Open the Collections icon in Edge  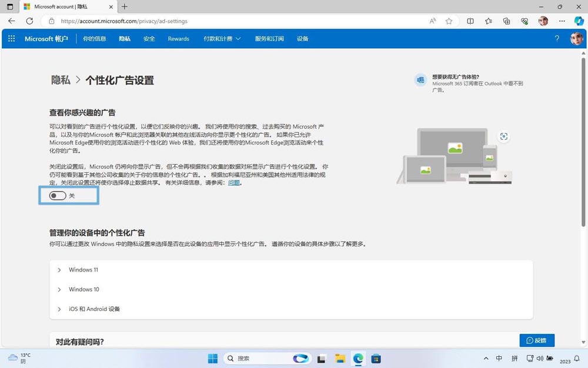pos(506,21)
